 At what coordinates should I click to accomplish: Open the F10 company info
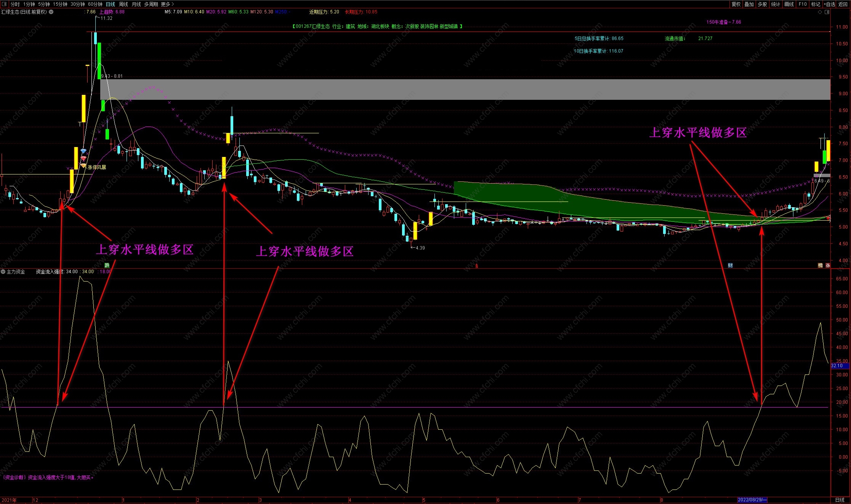[x=803, y=4]
